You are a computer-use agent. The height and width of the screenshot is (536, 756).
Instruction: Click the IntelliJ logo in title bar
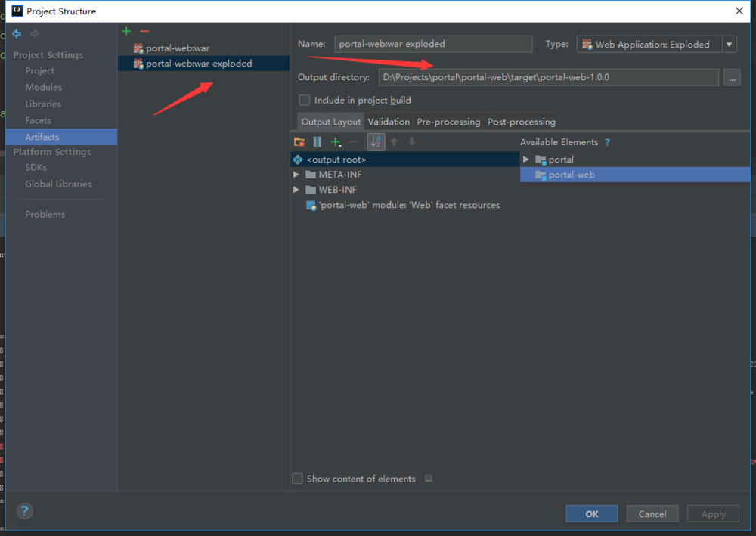[17, 11]
